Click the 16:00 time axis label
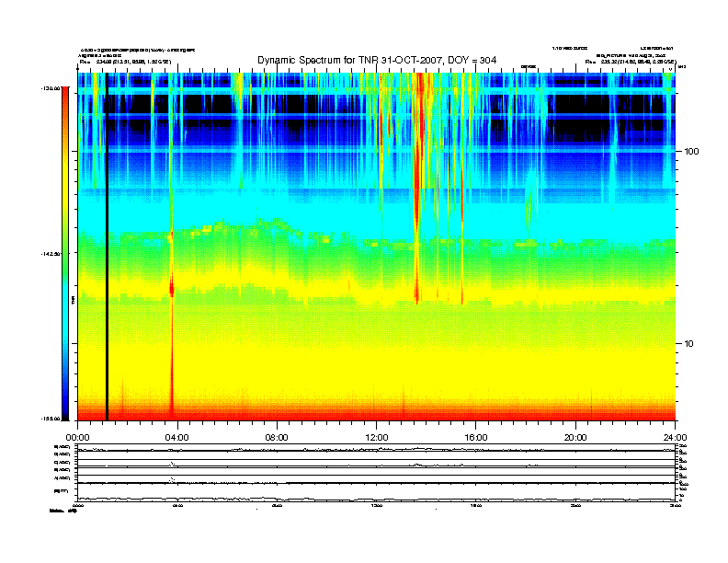Screen dimensions: 728x563 [x=476, y=438]
